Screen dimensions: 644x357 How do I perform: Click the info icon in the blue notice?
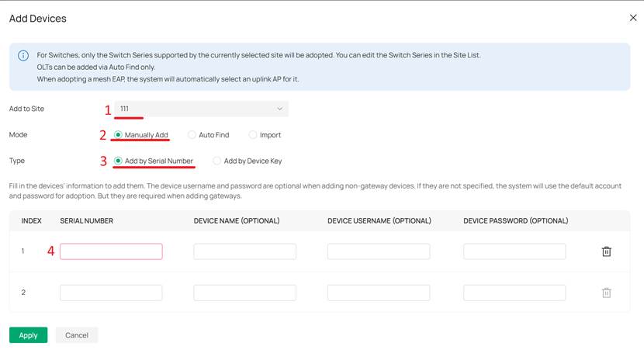point(23,56)
